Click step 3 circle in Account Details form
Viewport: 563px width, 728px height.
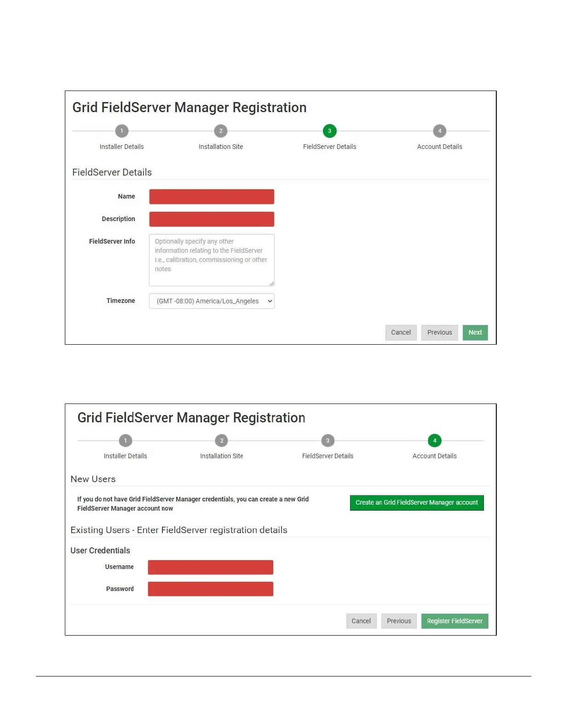(327, 441)
